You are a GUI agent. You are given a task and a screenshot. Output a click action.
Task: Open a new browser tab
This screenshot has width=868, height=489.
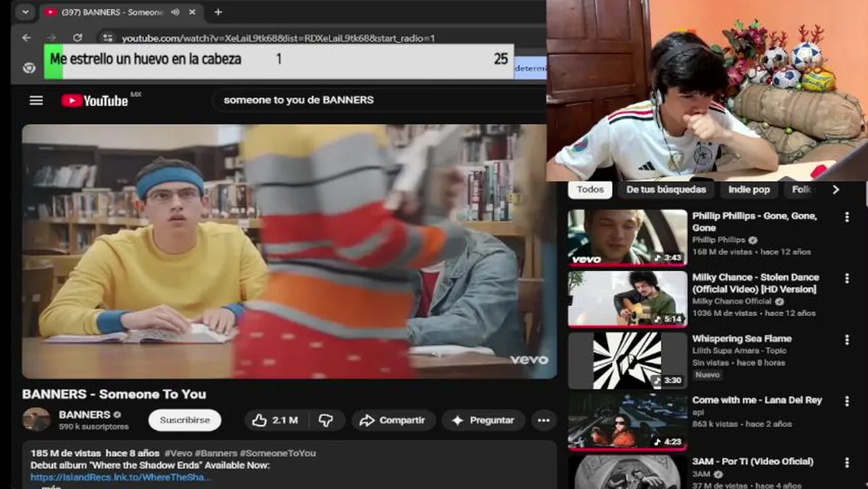218,12
